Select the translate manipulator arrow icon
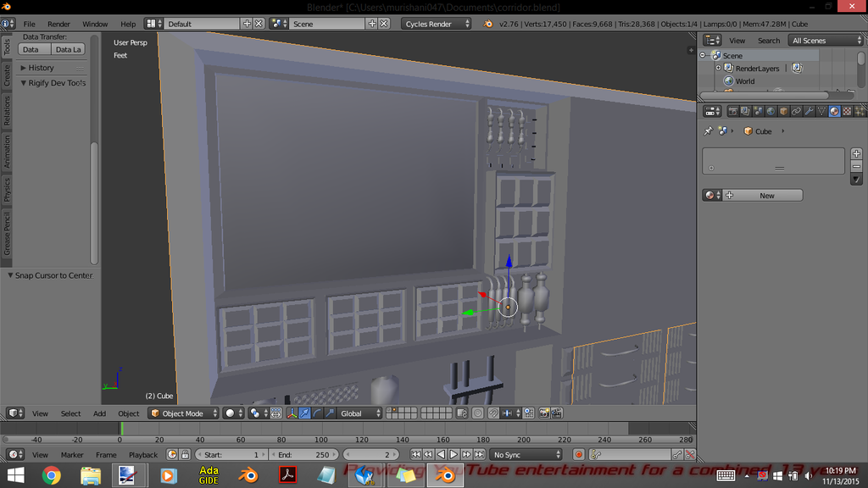868x488 pixels. pos(304,413)
